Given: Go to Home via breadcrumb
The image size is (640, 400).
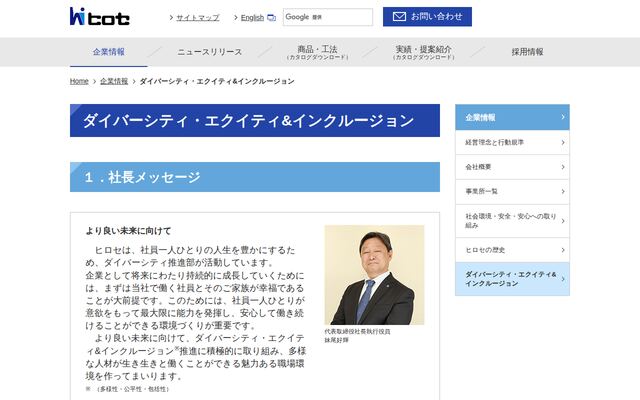Looking at the screenshot, I should click(x=79, y=81).
